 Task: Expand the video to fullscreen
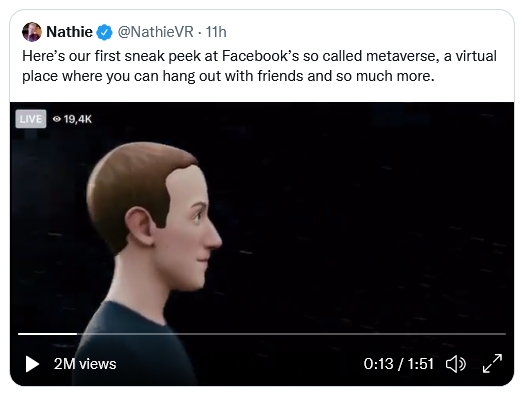[492, 363]
